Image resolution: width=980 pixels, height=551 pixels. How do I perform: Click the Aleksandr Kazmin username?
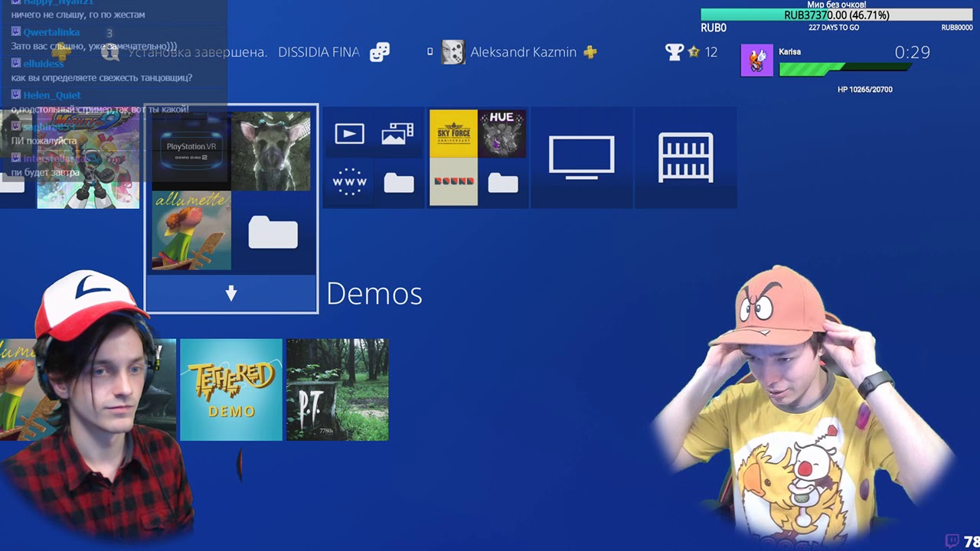pyautogui.click(x=524, y=52)
